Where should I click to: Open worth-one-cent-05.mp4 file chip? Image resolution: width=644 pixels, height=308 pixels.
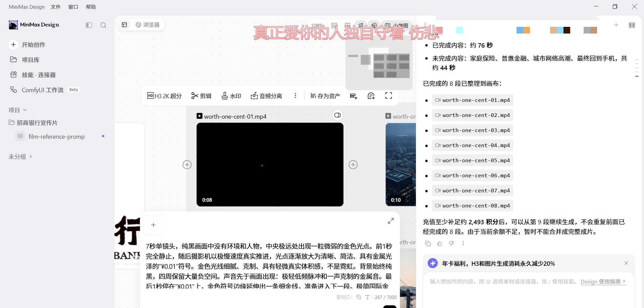(473, 161)
